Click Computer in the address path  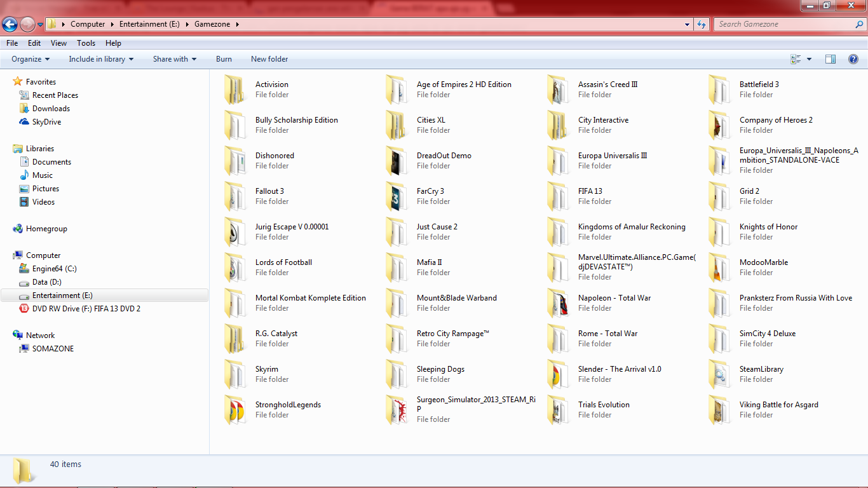[x=88, y=24]
